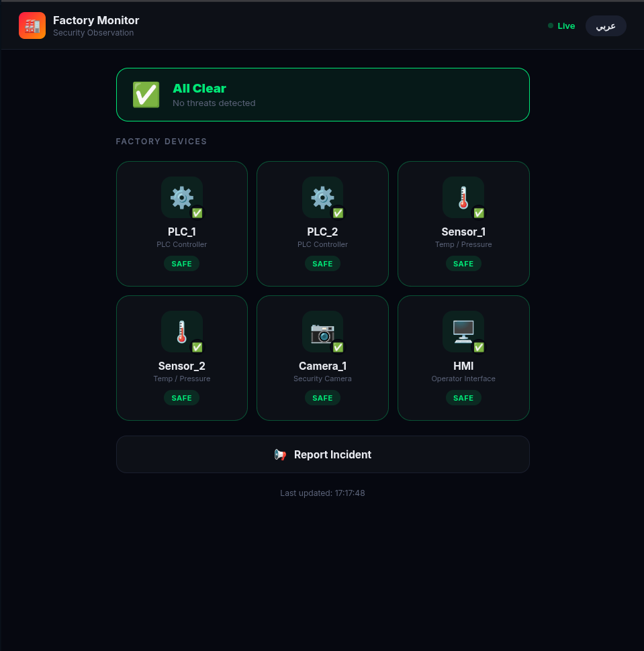This screenshot has width=644, height=651.
Task: Click the Sensor_2 green check badge
Action: click(197, 347)
